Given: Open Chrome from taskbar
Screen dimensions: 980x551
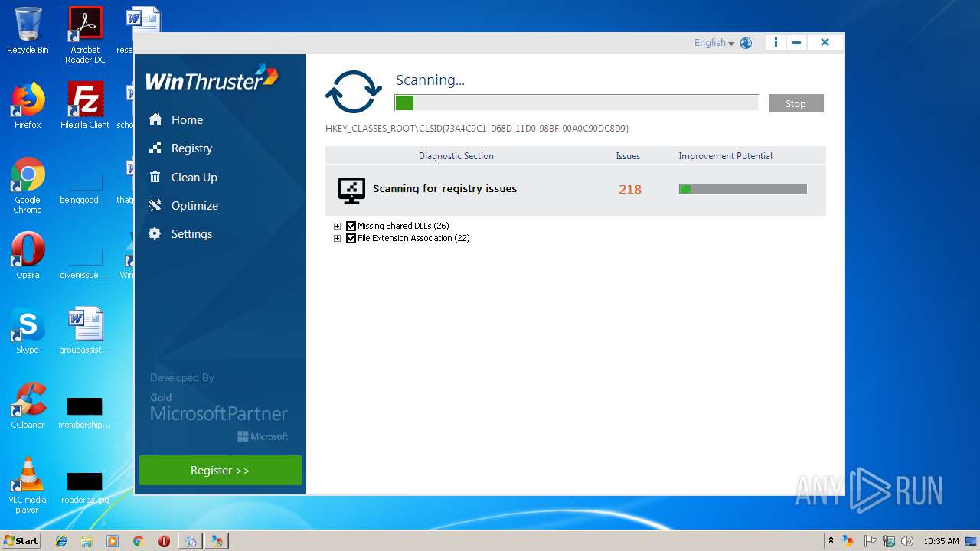Looking at the screenshot, I should 139,541.
